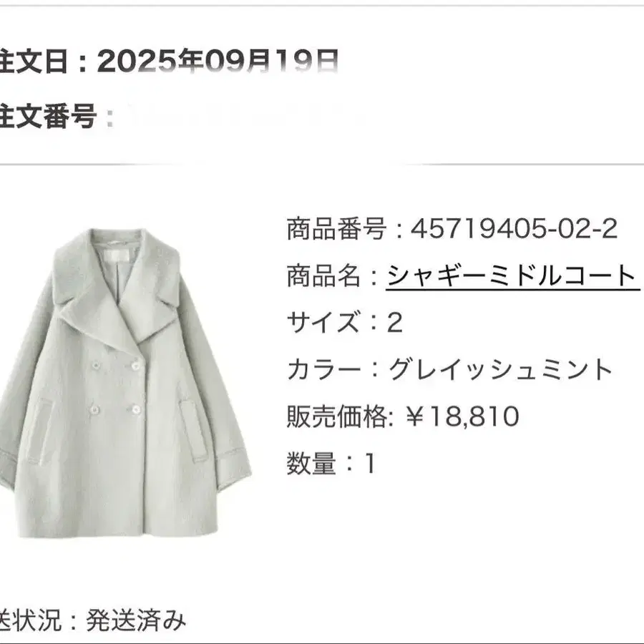The width and height of the screenshot is (644, 644).
Task: Click the カラー label
Action: point(323,369)
